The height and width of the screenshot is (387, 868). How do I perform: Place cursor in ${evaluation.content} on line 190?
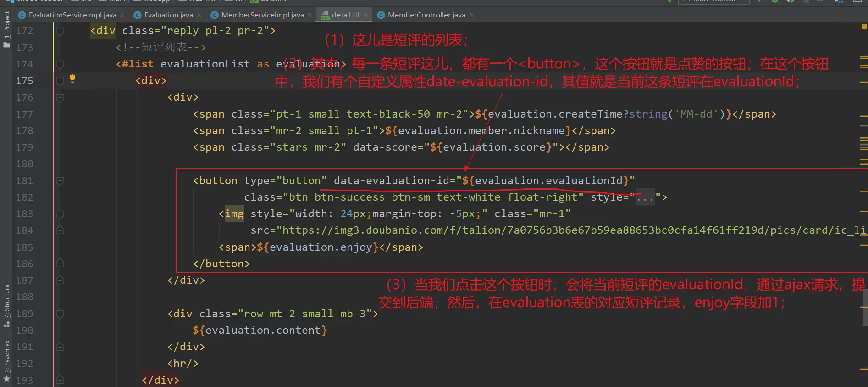tap(260, 331)
